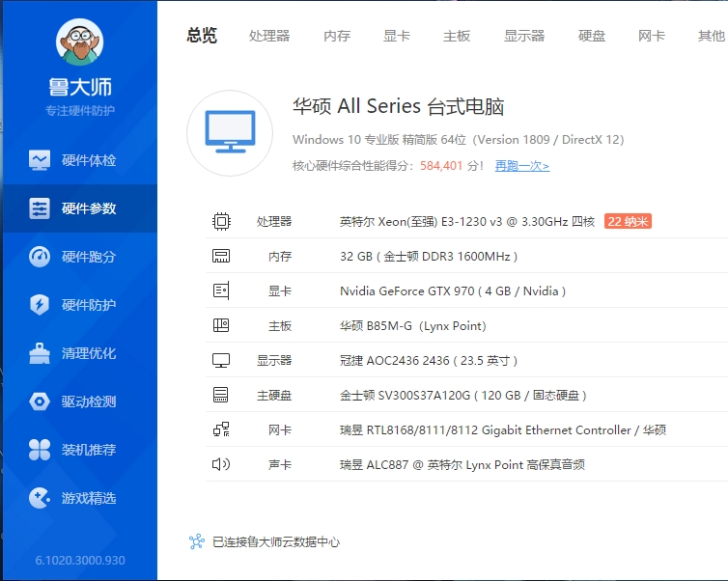Screen dimensions: 728x581
Task: Switch to the 硬盘 tab
Action: [x=592, y=36]
